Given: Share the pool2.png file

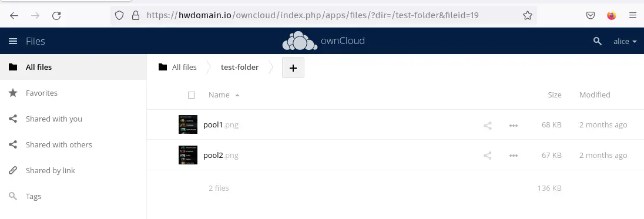Looking at the screenshot, I should 488,156.
